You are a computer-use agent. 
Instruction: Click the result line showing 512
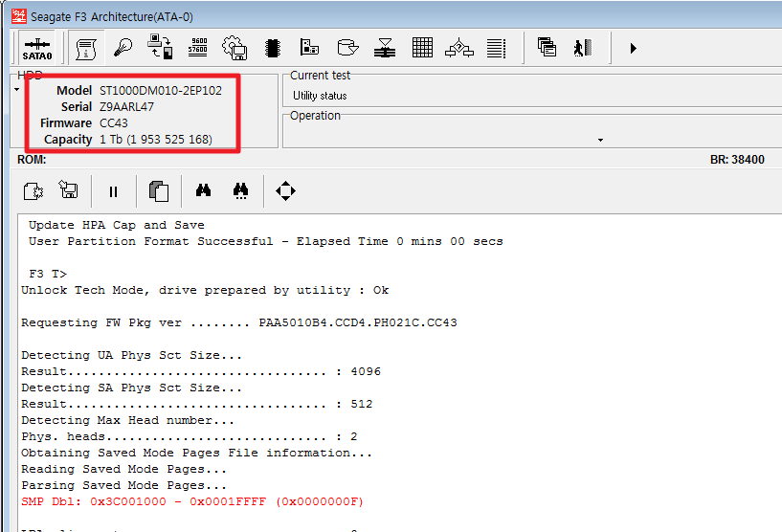[197, 404]
